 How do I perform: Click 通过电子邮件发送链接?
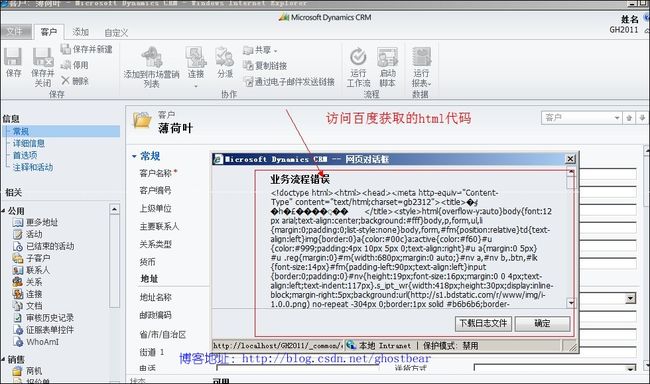tap(289, 82)
